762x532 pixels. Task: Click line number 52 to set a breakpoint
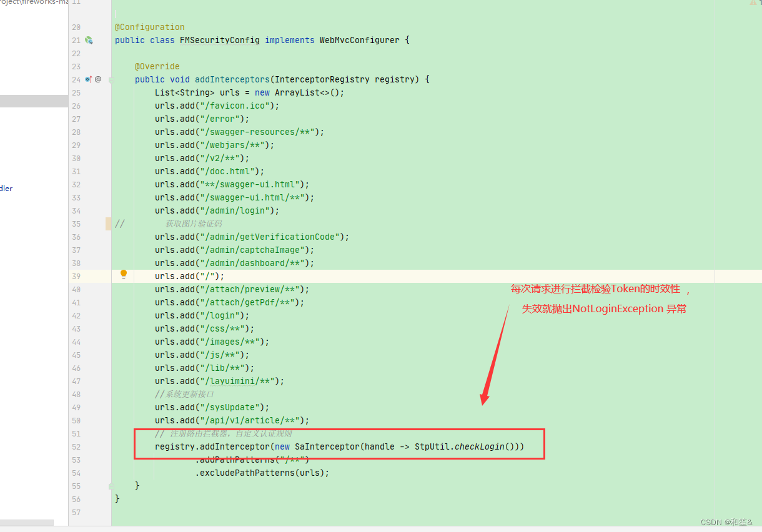[76, 446]
